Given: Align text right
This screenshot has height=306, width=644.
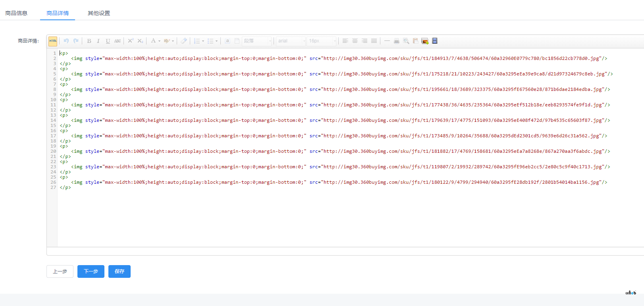Looking at the screenshot, I should coord(364,41).
